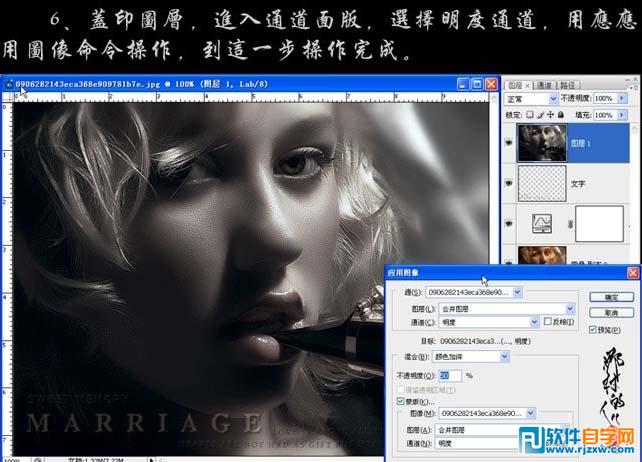Click the 取消 cancel button
This screenshot has height=462, width=642.
pos(611,313)
